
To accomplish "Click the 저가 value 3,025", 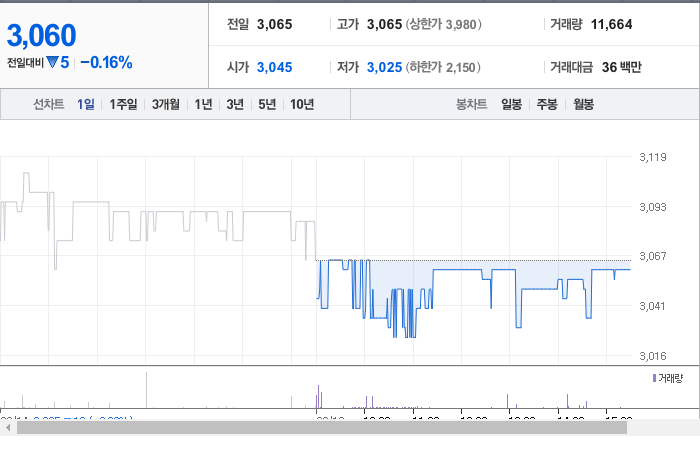I will 384,67.
